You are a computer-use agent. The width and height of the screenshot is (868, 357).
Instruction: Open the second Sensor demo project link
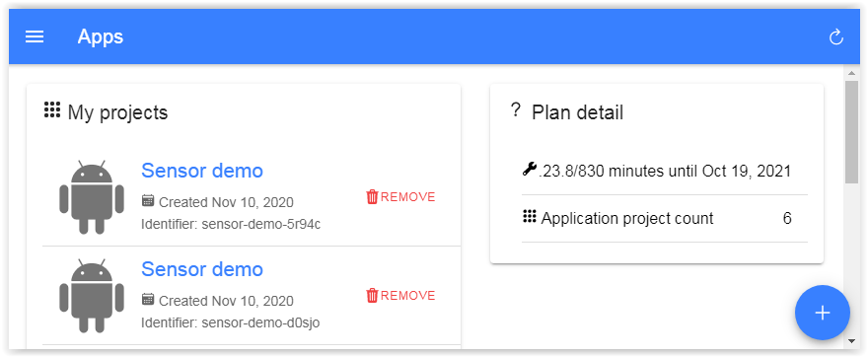[202, 269]
